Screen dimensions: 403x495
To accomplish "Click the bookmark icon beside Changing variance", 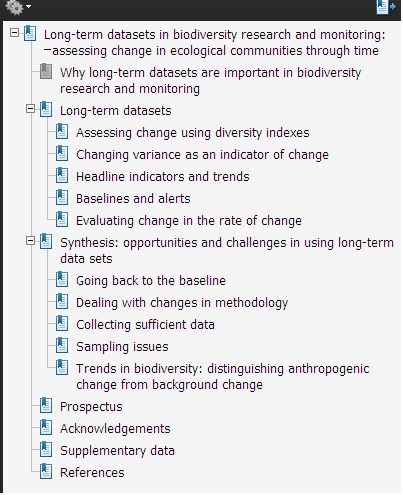I will coord(62,153).
